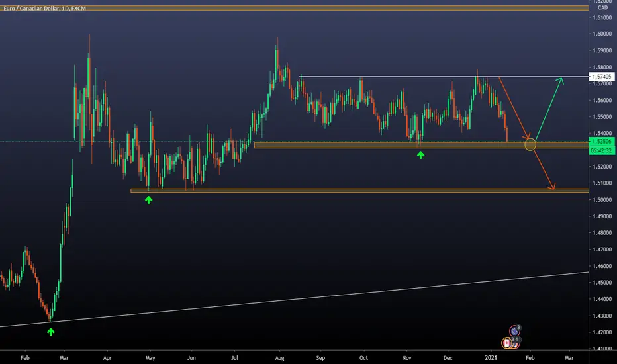Click the 2021 label on time axis
617x364 pixels.
[491, 357]
